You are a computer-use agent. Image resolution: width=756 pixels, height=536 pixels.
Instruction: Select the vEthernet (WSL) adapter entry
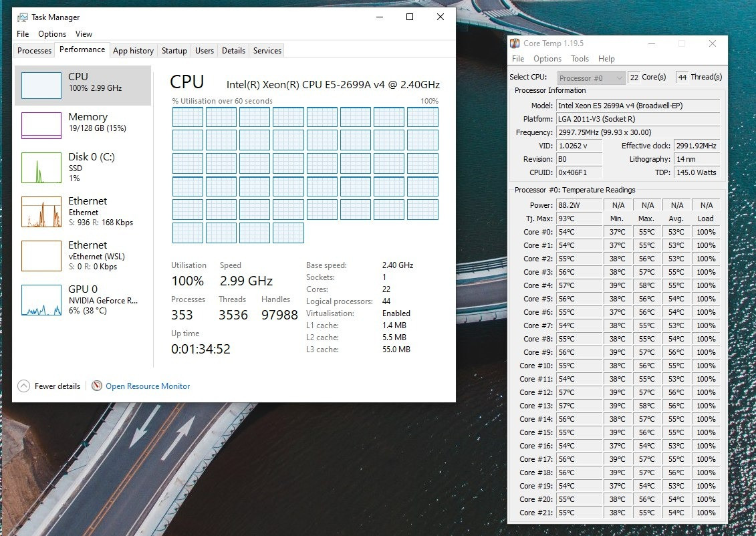tap(83, 255)
